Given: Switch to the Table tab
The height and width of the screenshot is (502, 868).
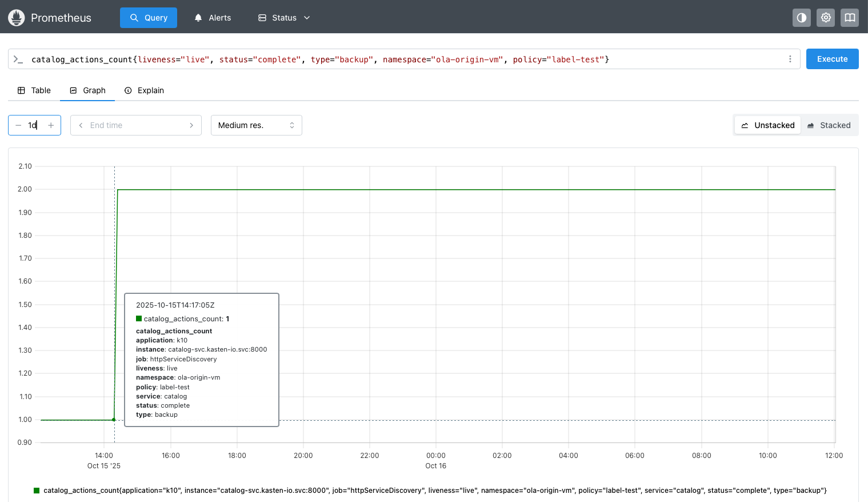Looking at the screenshot, I should coord(34,90).
